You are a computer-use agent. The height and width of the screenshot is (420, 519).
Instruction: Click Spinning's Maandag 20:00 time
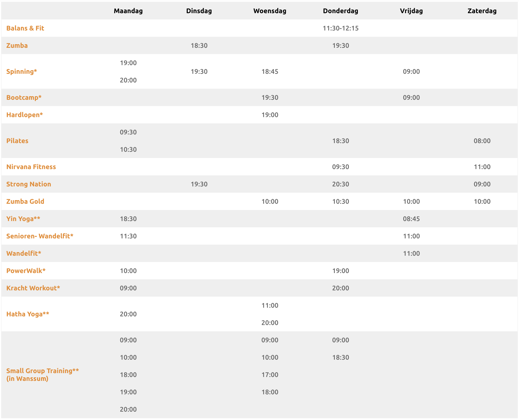[128, 80]
